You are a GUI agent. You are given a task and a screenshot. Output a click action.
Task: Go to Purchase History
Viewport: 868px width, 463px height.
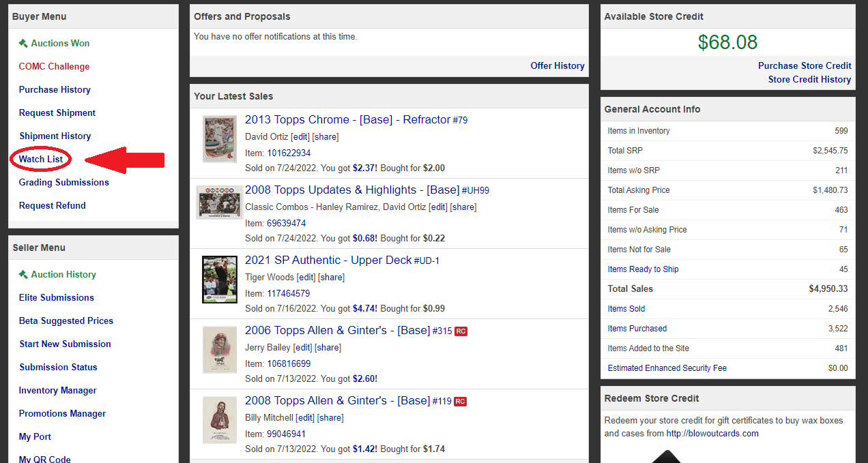click(55, 89)
